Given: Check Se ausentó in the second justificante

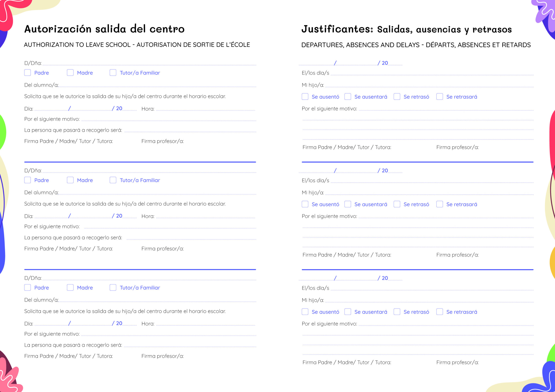Looking at the screenshot, I should [305, 204].
